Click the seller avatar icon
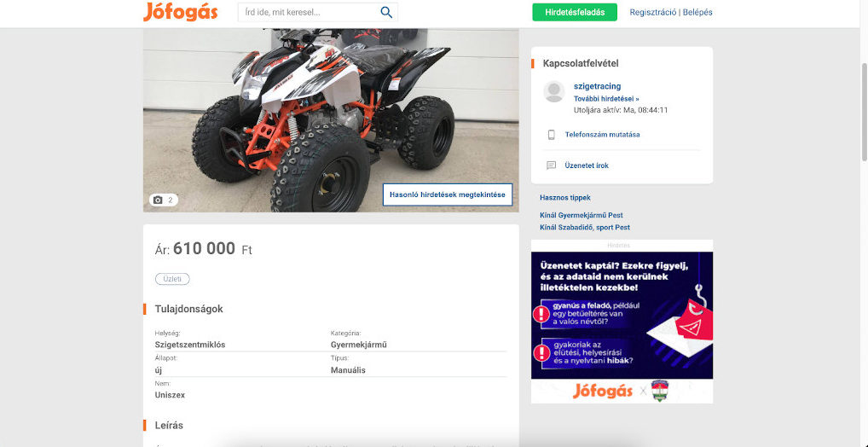This screenshot has height=447, width=868. 554,91
